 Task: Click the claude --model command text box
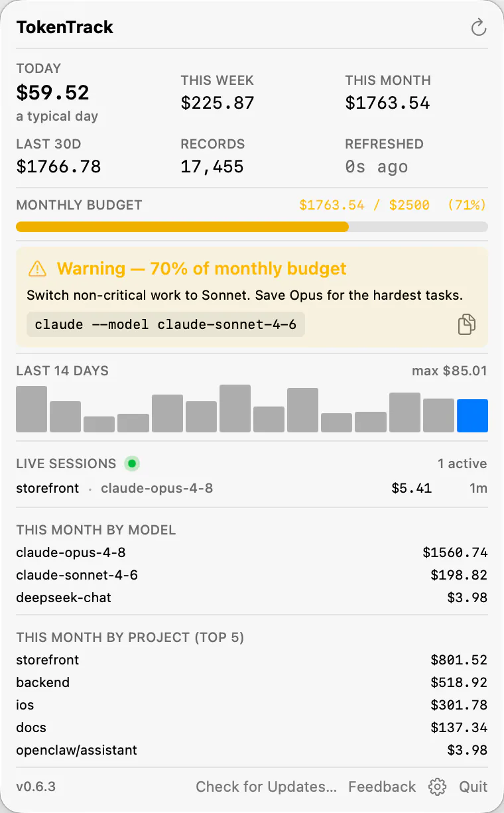166,324
